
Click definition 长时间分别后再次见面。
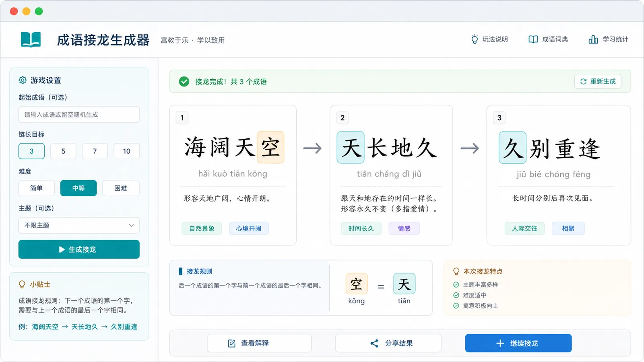[x=552, y=198]
